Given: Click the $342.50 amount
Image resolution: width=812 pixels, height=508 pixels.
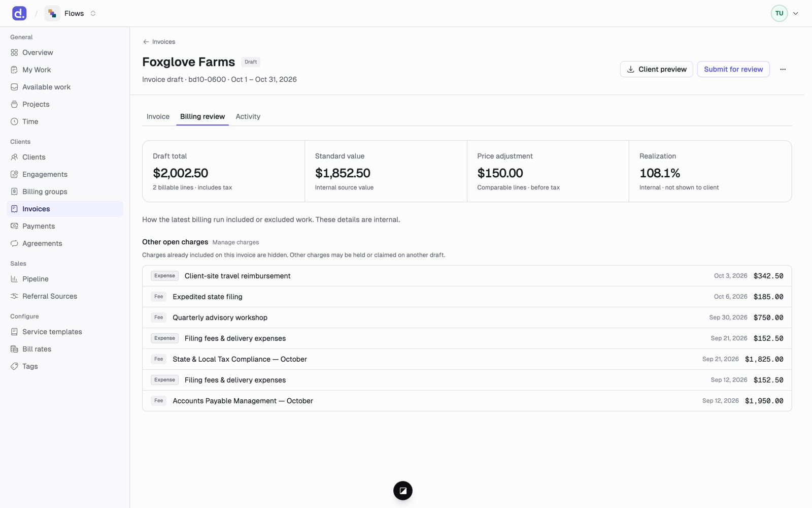Looking at the screenshot, I should click(768, 276).
